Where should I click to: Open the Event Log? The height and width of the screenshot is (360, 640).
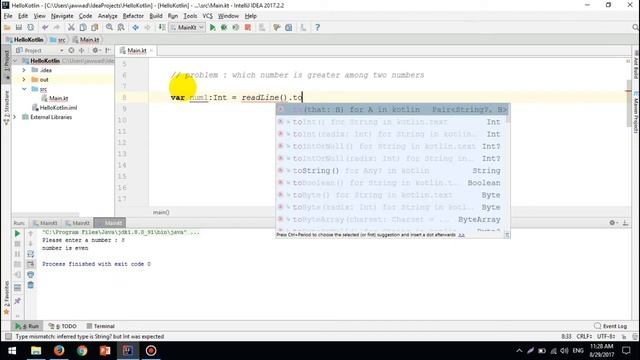611,326
